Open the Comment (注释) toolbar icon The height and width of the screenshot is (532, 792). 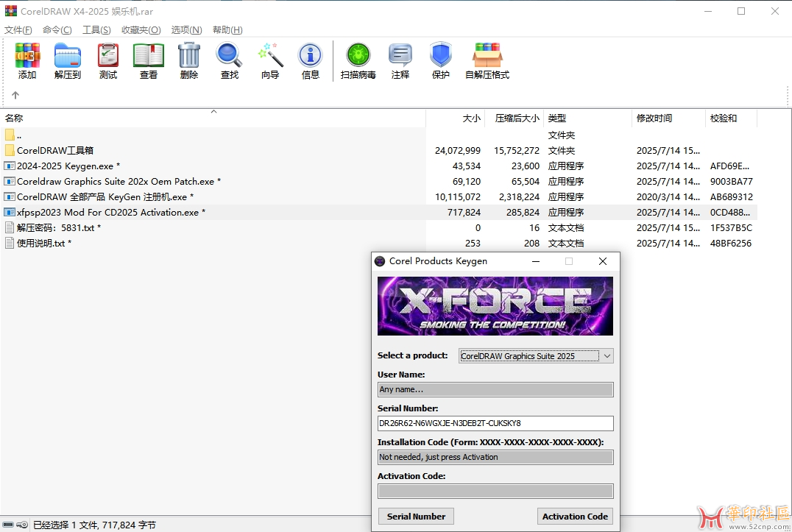tap(400, 55)
